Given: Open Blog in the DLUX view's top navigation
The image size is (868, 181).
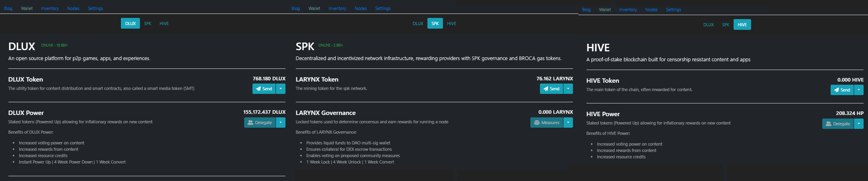Looking at the screenshot, I should [x=8, y=8].
